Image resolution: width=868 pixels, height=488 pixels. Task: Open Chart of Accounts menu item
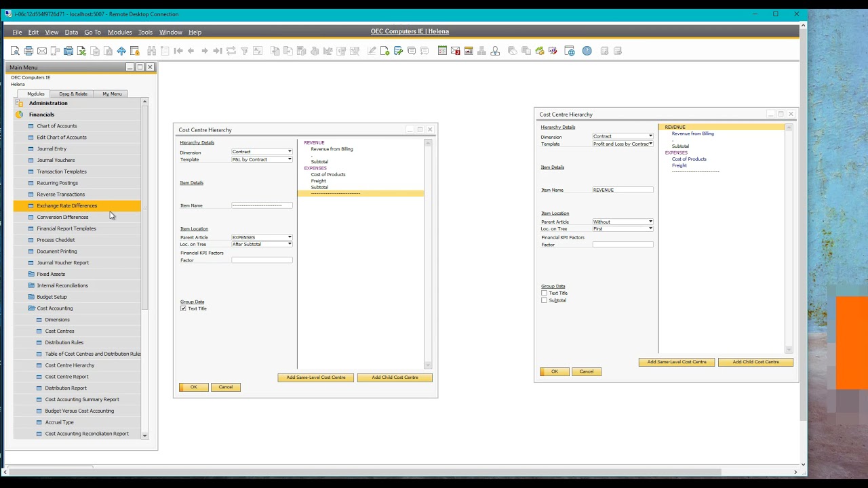point(57,126)
